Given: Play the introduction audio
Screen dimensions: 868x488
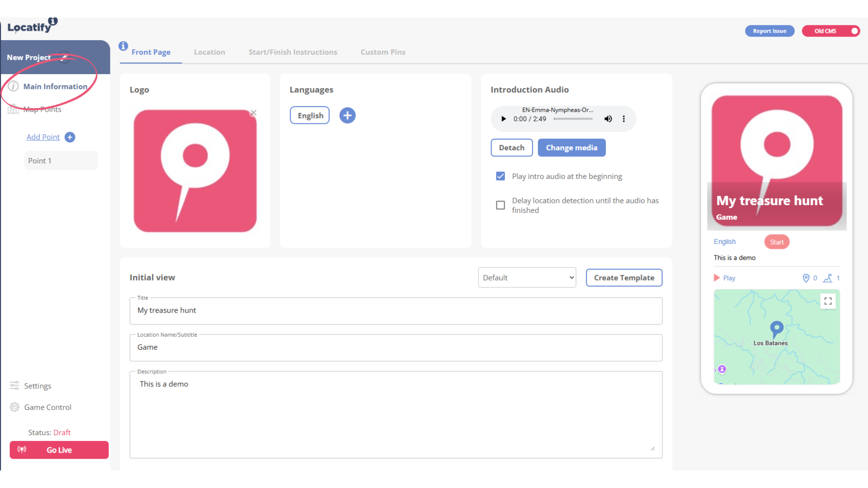Looking at the screenshot, I should click(504, 119).
